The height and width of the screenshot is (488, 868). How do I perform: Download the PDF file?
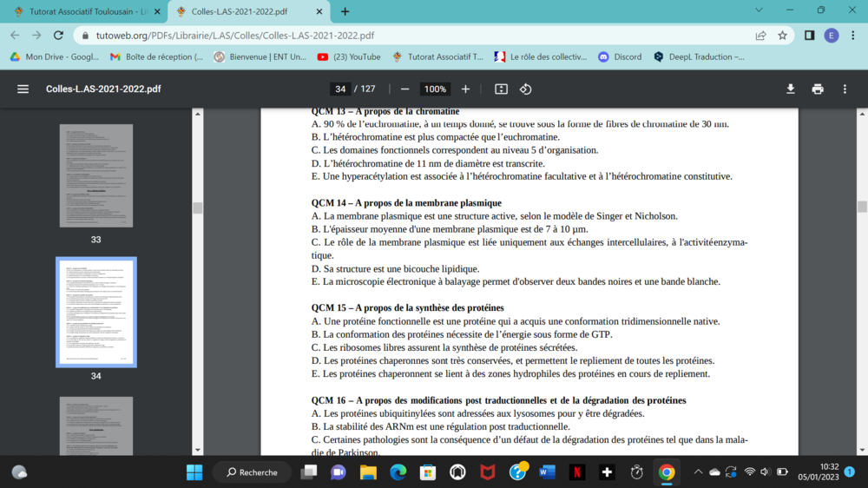pos(791,89)
